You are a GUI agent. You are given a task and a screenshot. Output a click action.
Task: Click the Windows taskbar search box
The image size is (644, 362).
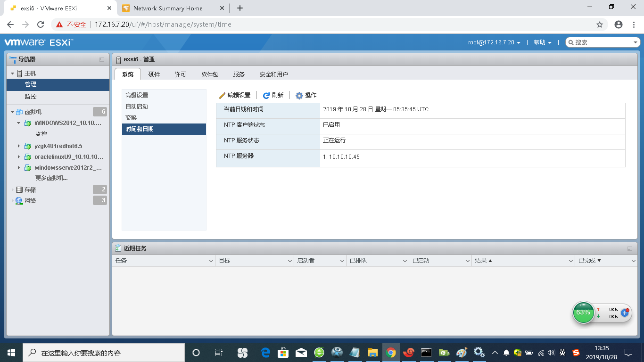pos(103,353)
